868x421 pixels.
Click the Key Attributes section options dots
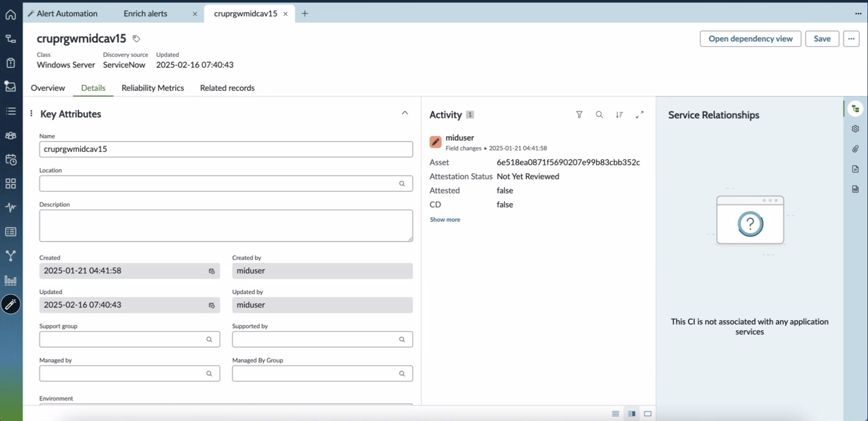(x=31, y=113)
